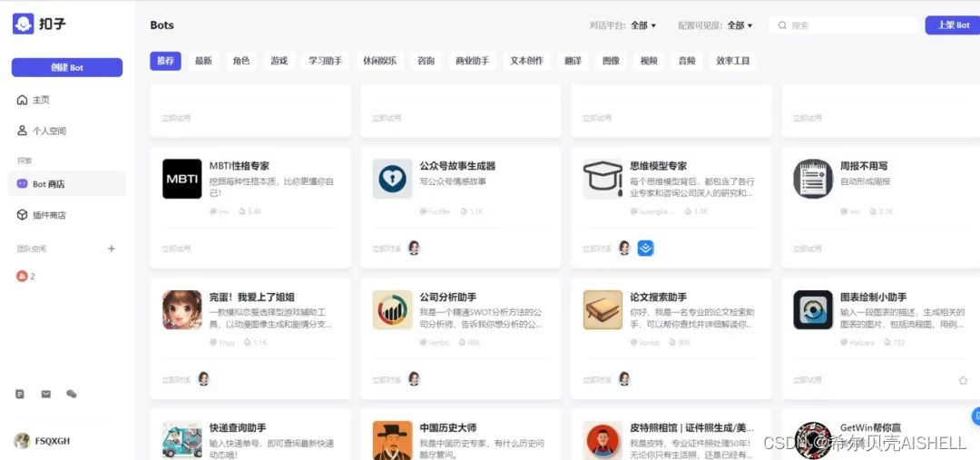Select the 最新 category tab
The width and height of the screenshot is (980, 460).
tap(203, 62)
